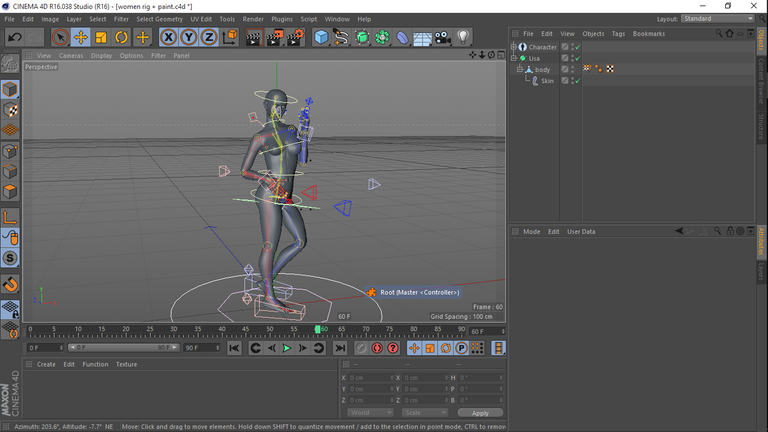
Task: Click the timeline preview range slider
Action: (123, 348)
